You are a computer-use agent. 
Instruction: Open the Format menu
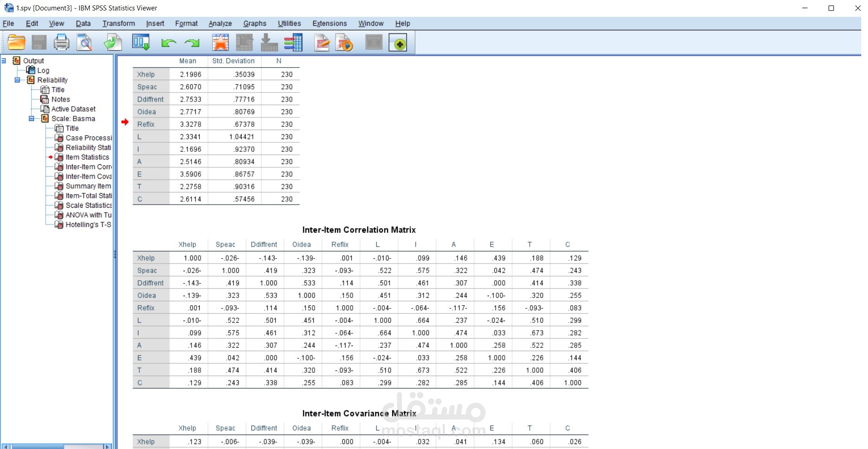point(186,24)
